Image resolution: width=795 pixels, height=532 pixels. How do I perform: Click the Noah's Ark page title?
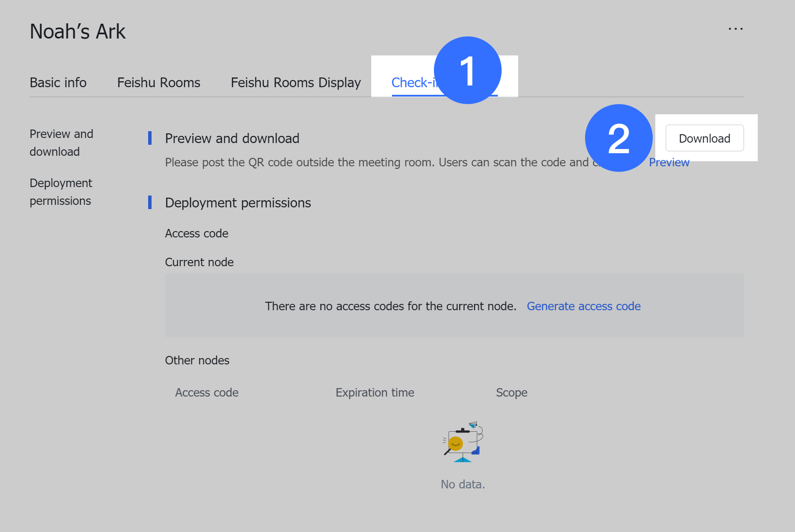77,31
